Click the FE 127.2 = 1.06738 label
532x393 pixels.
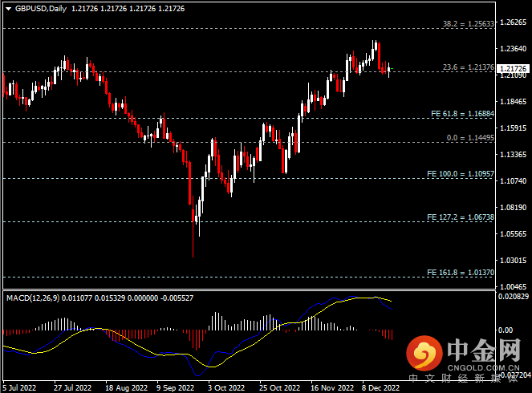coord(461,217)
